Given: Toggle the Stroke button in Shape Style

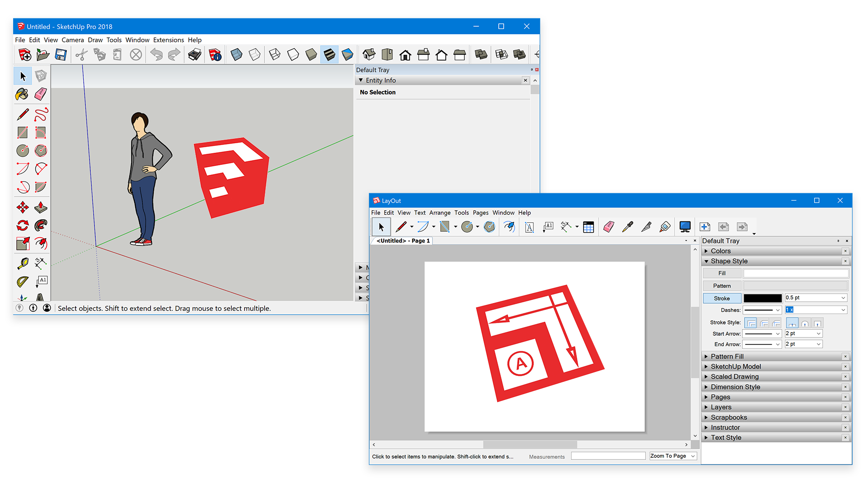Looking at the screenshot, I should click(x=722, y=298).
